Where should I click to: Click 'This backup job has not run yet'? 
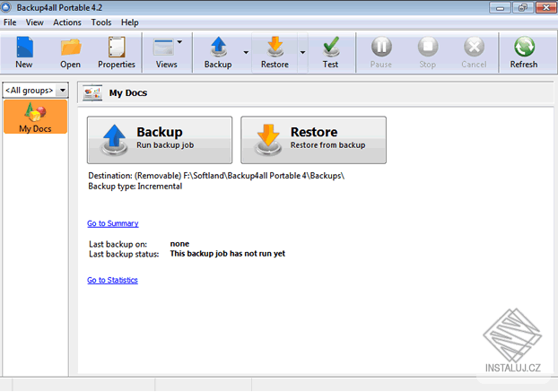click(x=227, y=254)
